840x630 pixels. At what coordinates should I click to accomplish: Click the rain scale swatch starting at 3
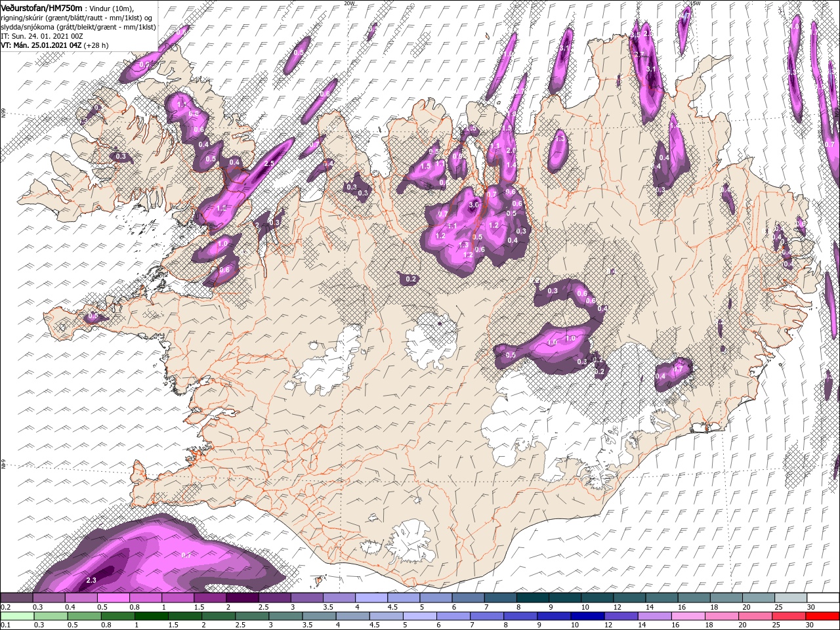[285, 616]
